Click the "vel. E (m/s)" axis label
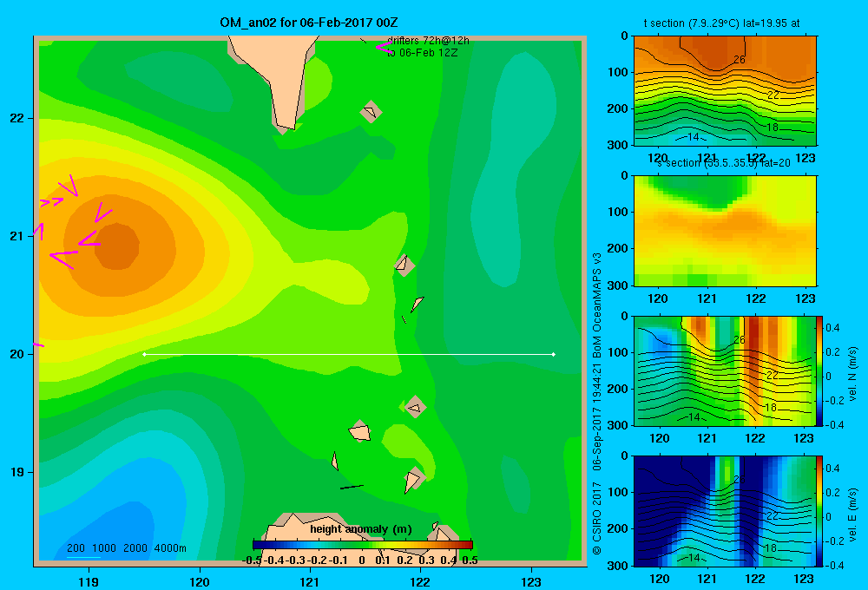Screen dimensions: 868x590 tap(852, 515)
